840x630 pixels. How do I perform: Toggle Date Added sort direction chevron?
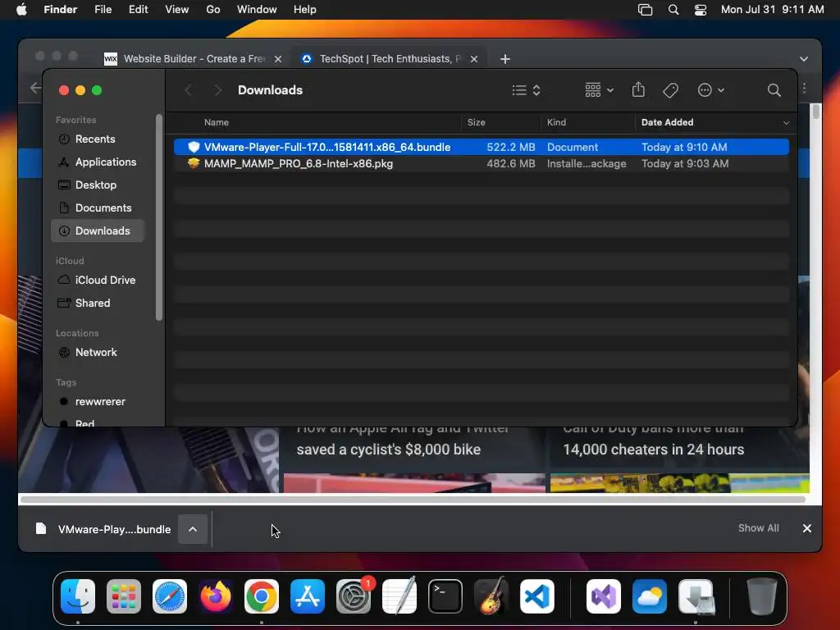pyautogui.click(x=786, y=123)
